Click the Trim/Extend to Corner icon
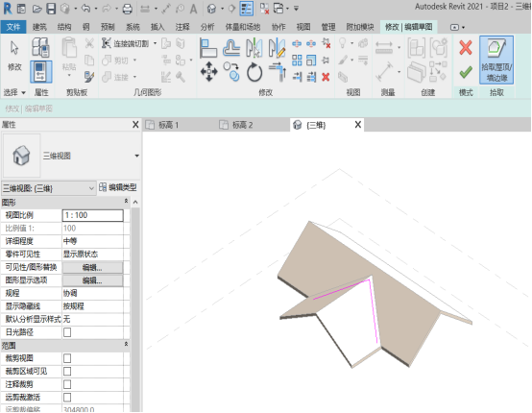Image resolution: width=532 pixels, height=413 pixels. pyautogui.click(x=278, y=72)
